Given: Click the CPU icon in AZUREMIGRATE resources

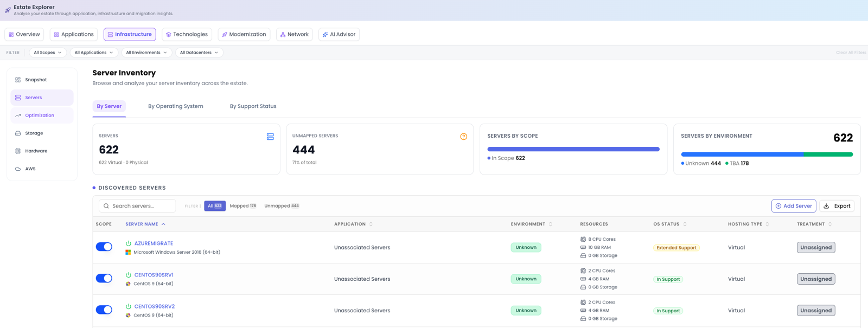Looking at the screenshot, I should pyautogui.click(x=583, y=239).
